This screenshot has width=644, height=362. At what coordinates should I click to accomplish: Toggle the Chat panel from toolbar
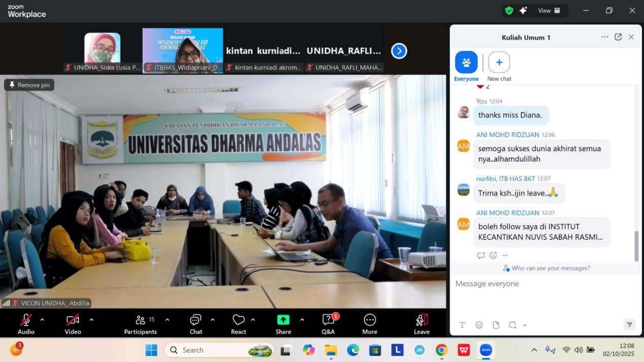pyautogui.click(x=196, y=323)
